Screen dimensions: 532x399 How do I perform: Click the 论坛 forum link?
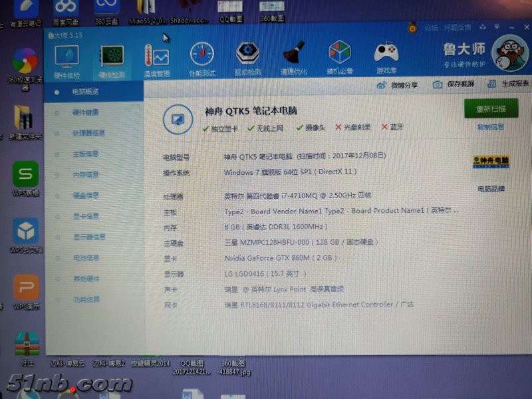431,28
